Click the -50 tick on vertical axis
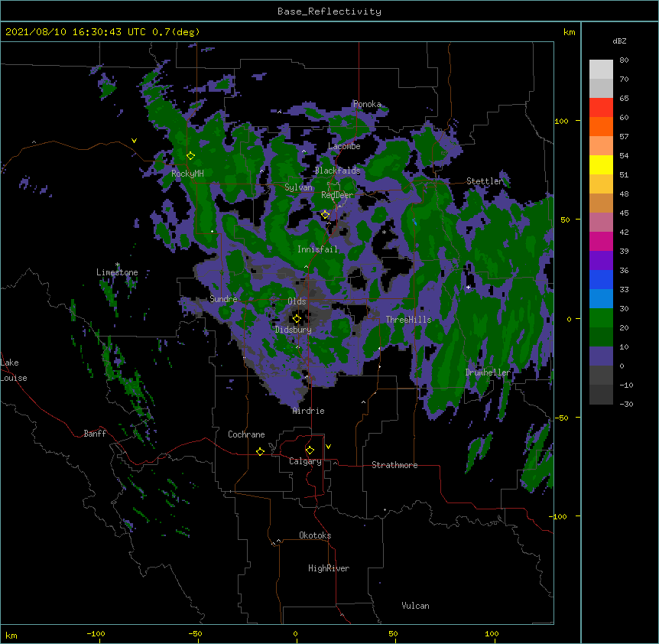The width and height of the screenshot is (659, 644). click(561, 418)
